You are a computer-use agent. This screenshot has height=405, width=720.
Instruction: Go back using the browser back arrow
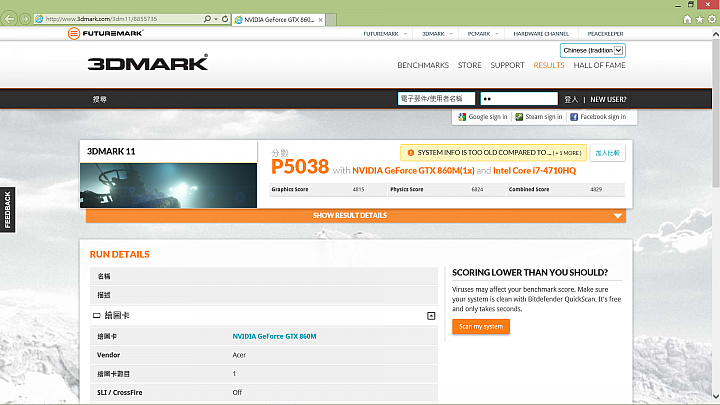[9, 19]
